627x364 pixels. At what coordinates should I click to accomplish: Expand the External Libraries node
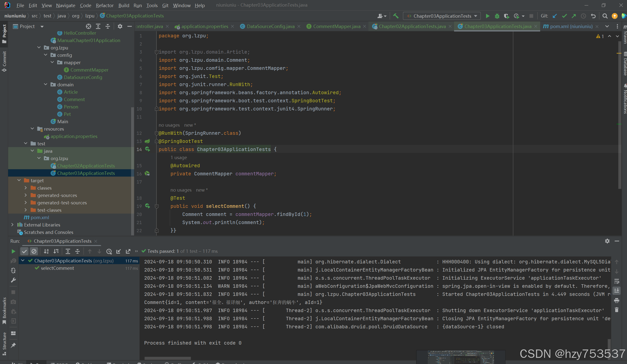[12, 225]
